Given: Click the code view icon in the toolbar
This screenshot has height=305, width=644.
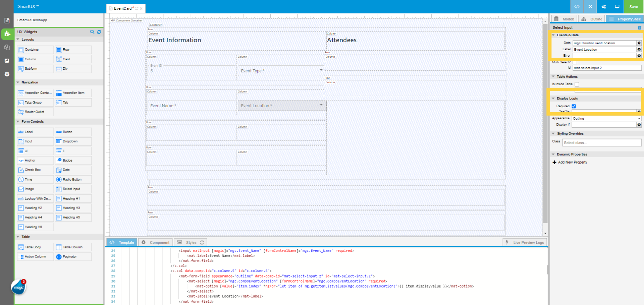Looking at the screenshot, I should pyautogui.click(x=576, y=6).
